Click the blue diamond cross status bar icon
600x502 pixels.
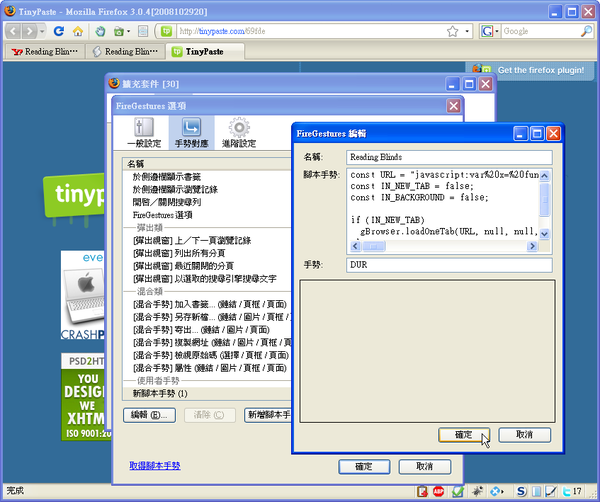(496, 491)
